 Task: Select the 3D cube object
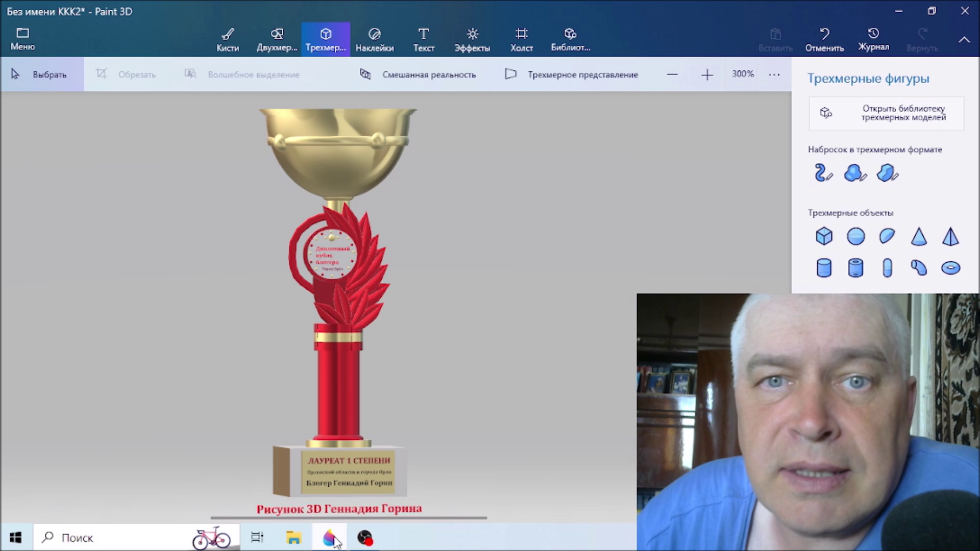tap(824, 236)
